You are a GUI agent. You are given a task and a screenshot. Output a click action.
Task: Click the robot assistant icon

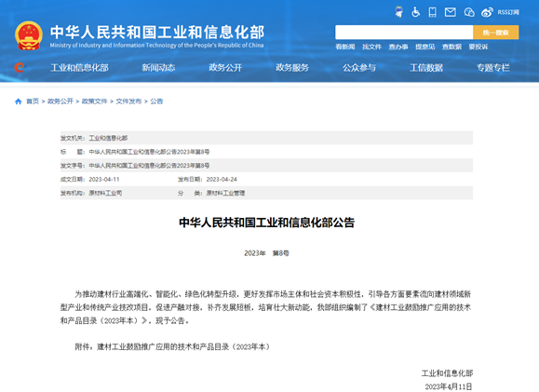point(398,12)
